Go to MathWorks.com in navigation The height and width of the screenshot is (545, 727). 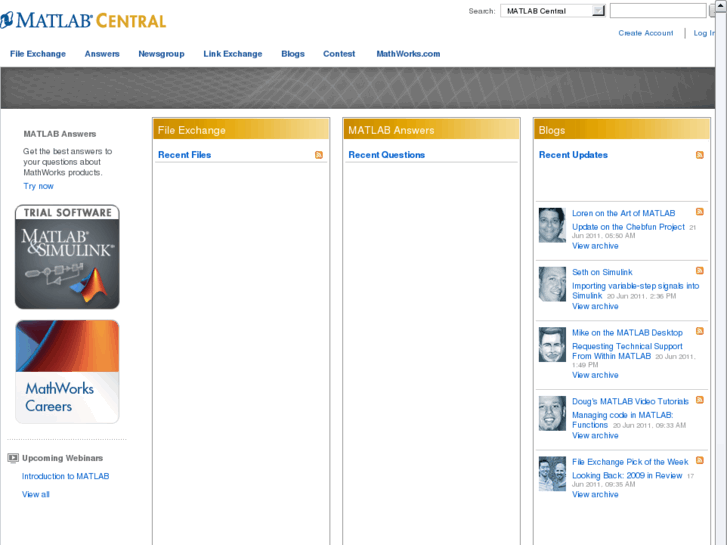coord(408,54)
